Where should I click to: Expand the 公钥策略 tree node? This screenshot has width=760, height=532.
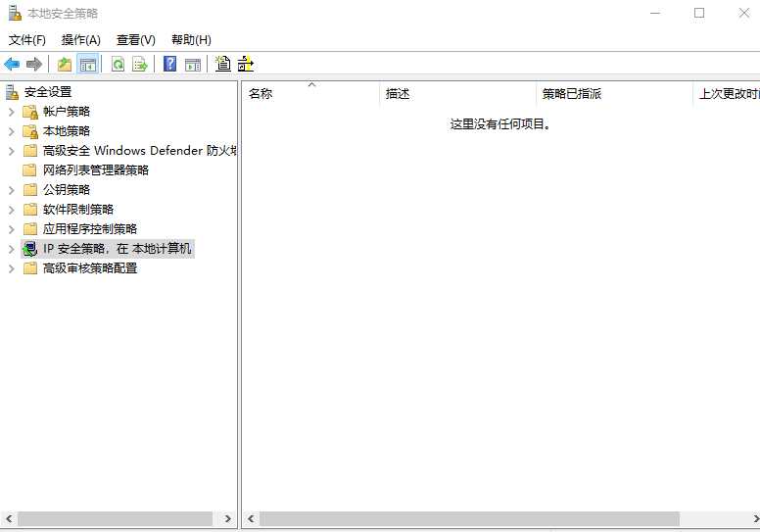[x=11, y=190]
